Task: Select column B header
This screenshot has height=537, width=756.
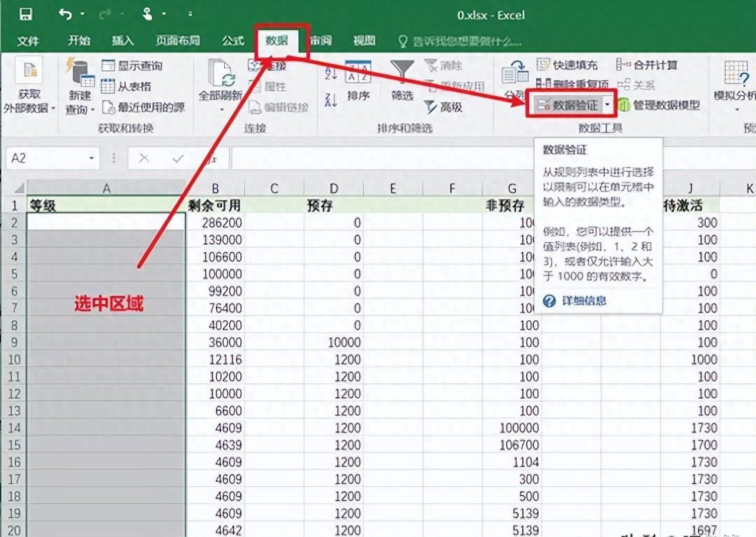Action: pyautogui.click(x=215, y=188)
